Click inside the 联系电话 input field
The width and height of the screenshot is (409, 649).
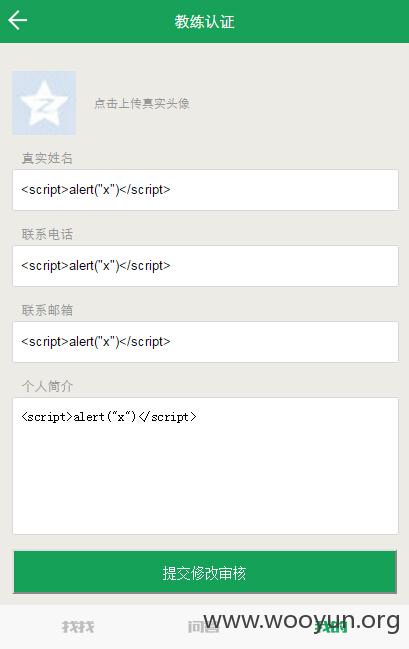(205, 266)
